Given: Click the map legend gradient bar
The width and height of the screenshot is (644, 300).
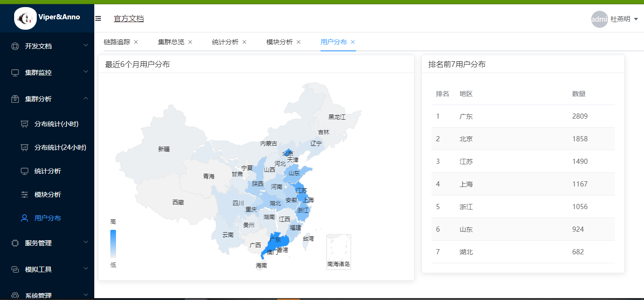Looking at the screenshot, I should click(x=113, y=244).
